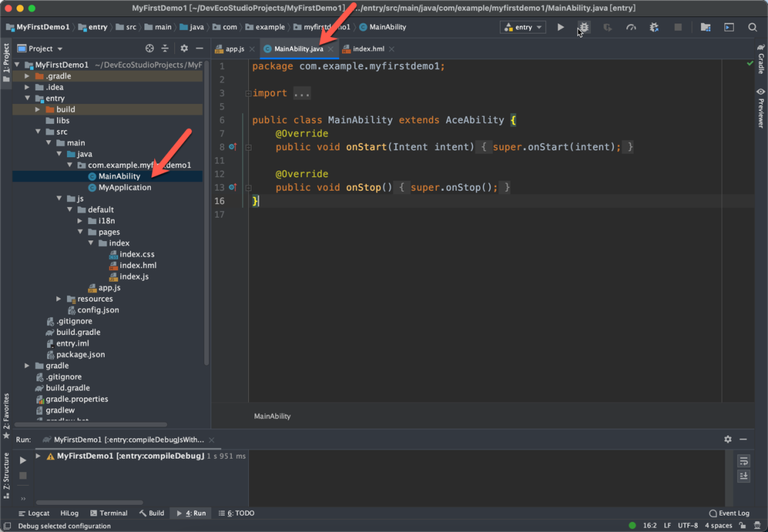Click the Run 'entry' play button in the top toolbar

pos(560,27)
